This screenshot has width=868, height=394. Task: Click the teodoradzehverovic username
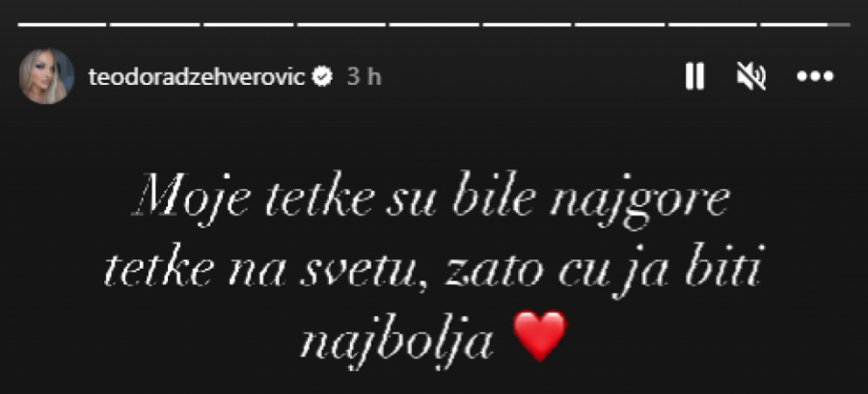tap(197, 77)
